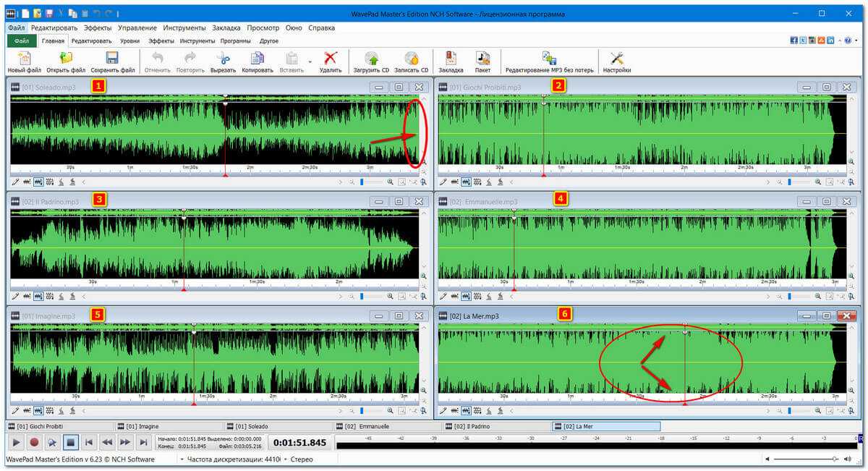Switch to the Levels ribbon tab

click(130, 41)
